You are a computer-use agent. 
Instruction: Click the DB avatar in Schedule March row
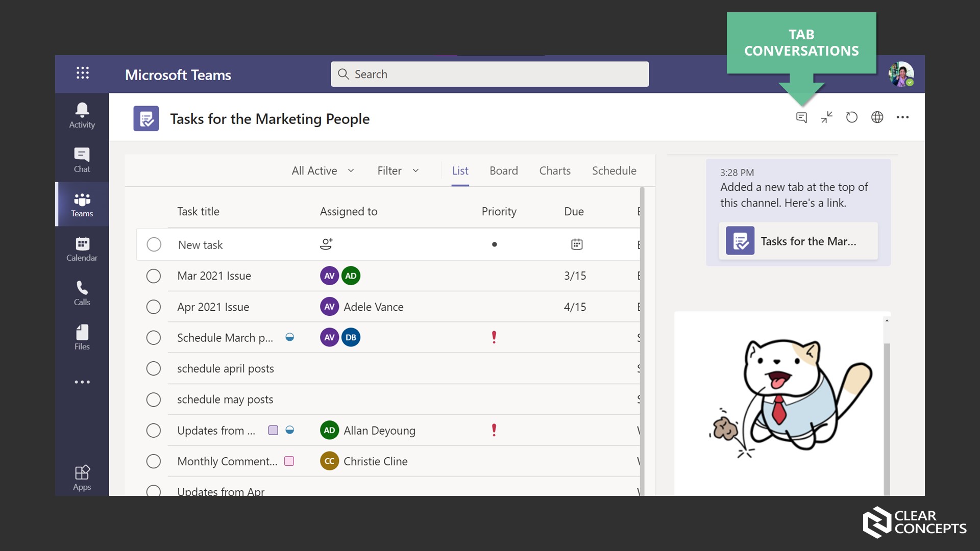point(351,338)
